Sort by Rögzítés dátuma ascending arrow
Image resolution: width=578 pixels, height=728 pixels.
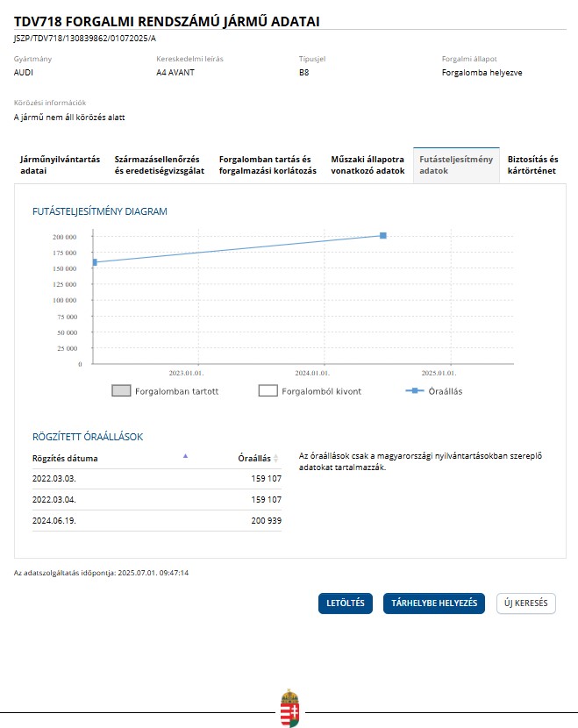click(x=185, y=456)
